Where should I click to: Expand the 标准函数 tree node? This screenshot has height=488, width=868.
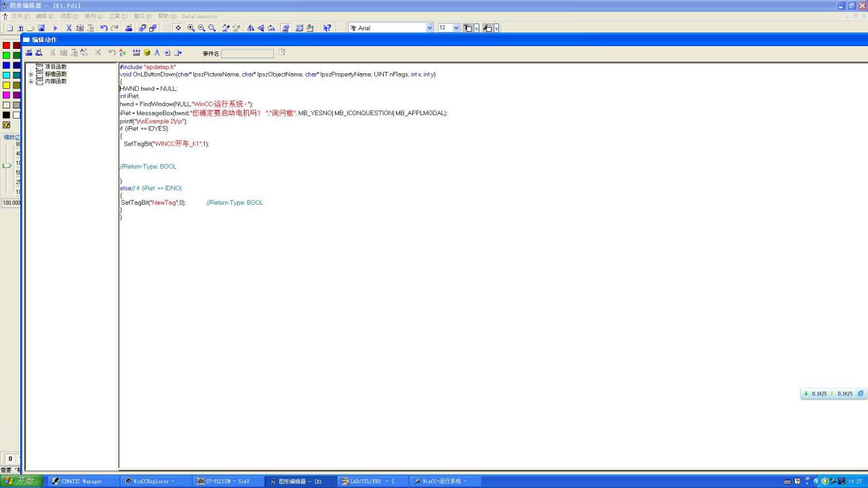click(x=31, y=75)
